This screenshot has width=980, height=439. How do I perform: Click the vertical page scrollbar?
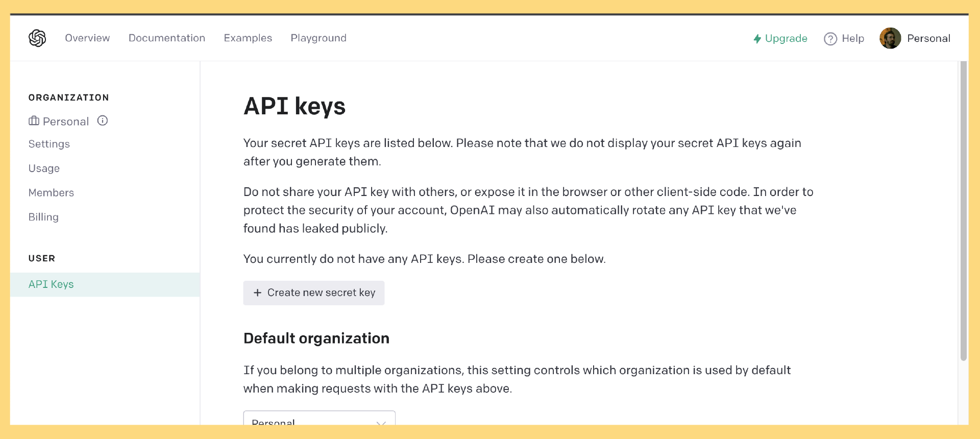click(964, 211)
